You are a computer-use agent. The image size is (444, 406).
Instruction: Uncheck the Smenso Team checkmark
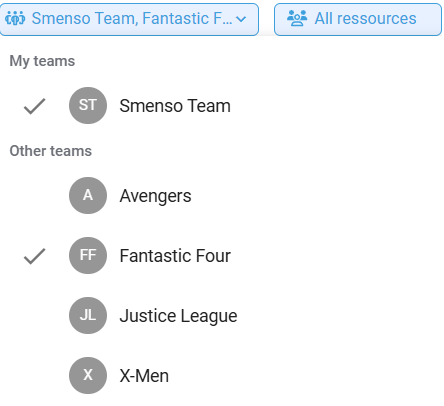pyautogui.click(x=34, y=106)
